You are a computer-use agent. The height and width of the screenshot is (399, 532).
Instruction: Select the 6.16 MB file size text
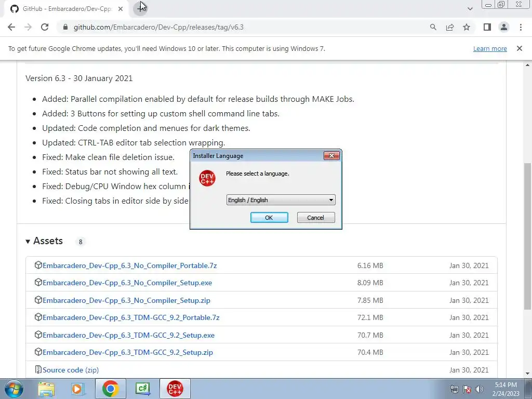pyautogui.click(x=370, y=265)
